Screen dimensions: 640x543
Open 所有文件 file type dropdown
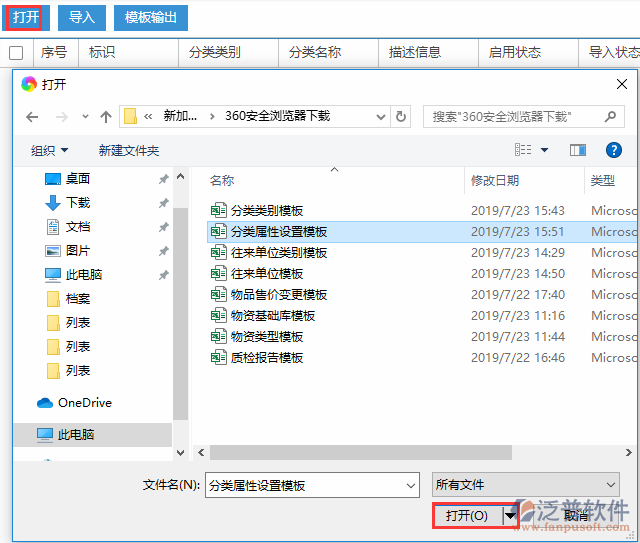(x=526, y=485)
